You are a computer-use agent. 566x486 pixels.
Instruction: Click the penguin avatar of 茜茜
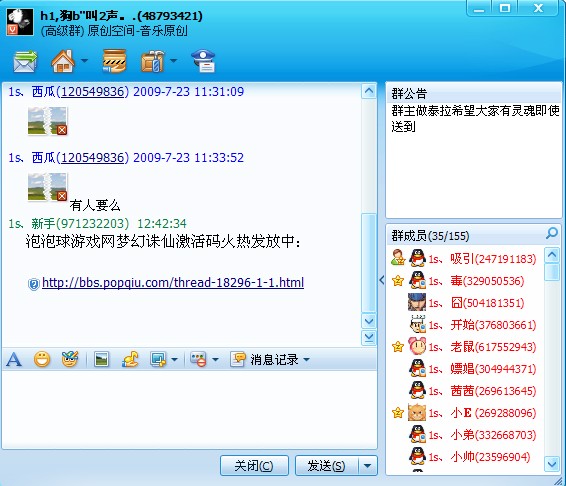(x=417, y=390)
